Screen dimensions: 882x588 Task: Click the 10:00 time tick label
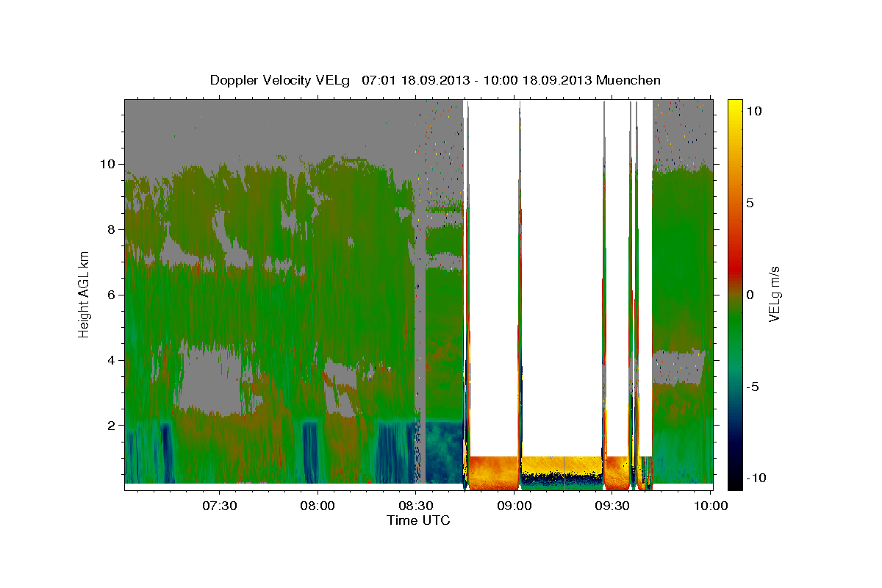[x=711, y=506]
